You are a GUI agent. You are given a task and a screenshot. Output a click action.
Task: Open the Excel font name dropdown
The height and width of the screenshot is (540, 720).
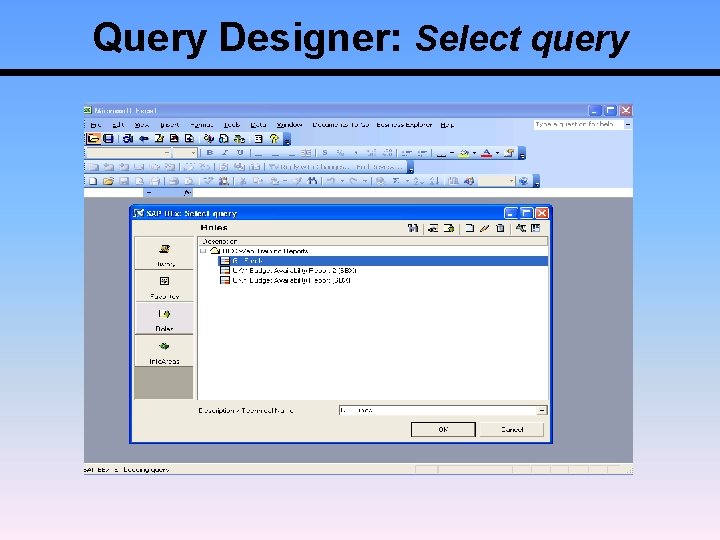167,153
